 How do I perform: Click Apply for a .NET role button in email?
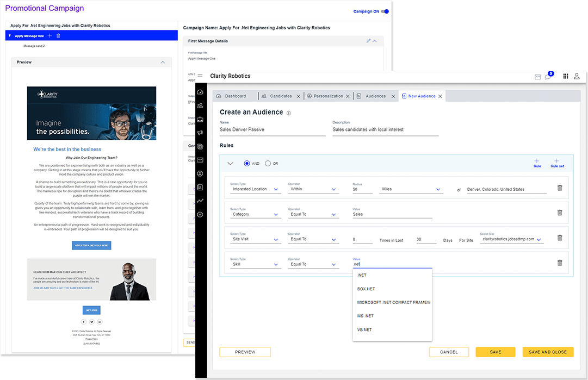(x=91, y=246)
